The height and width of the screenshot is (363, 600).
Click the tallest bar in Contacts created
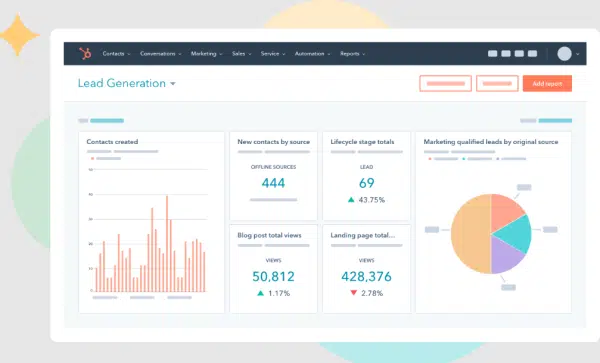pyautogui.click(x=167, y=244)
